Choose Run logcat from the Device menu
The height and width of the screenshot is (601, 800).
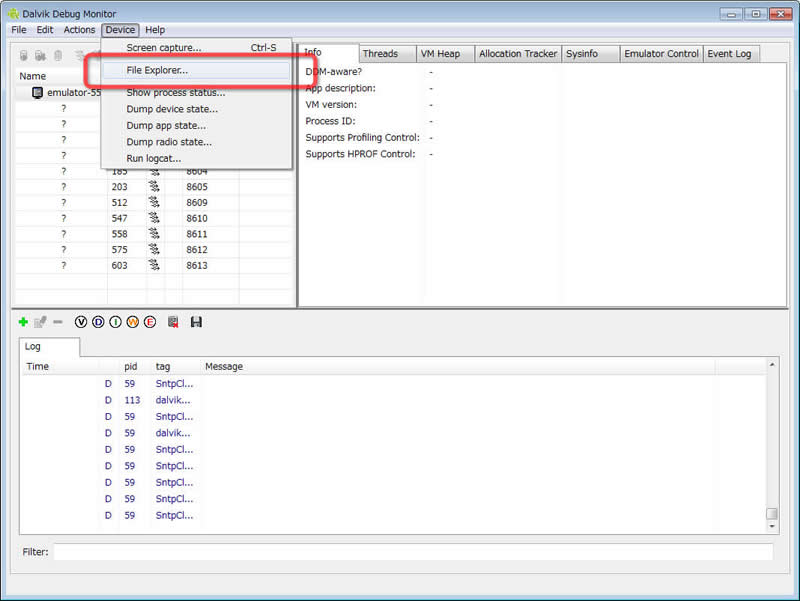(196, 158)
